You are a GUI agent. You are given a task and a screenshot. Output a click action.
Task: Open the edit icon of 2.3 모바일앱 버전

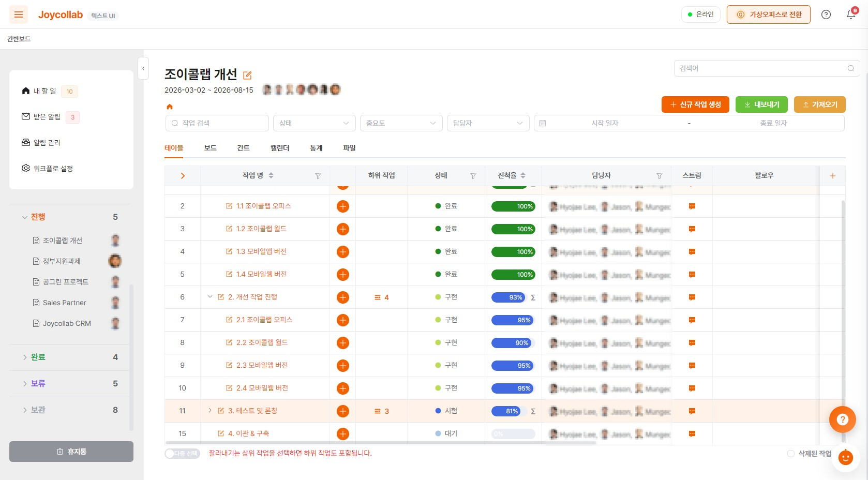coord(229,365)
